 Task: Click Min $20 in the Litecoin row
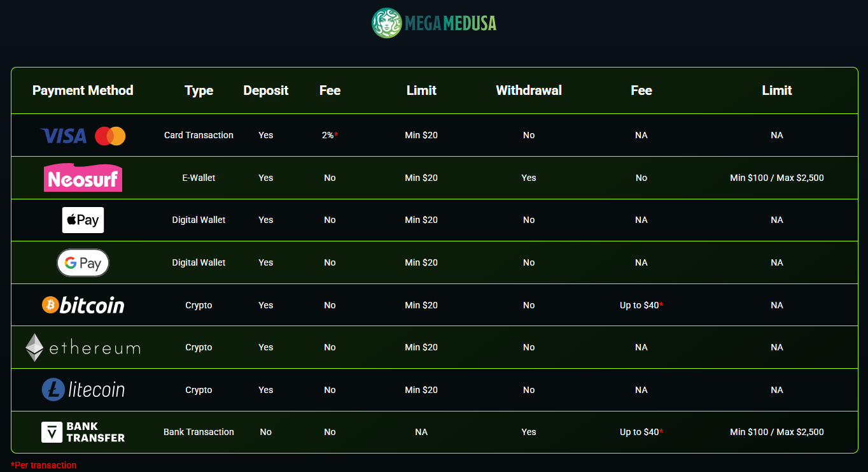click(421, 390)
